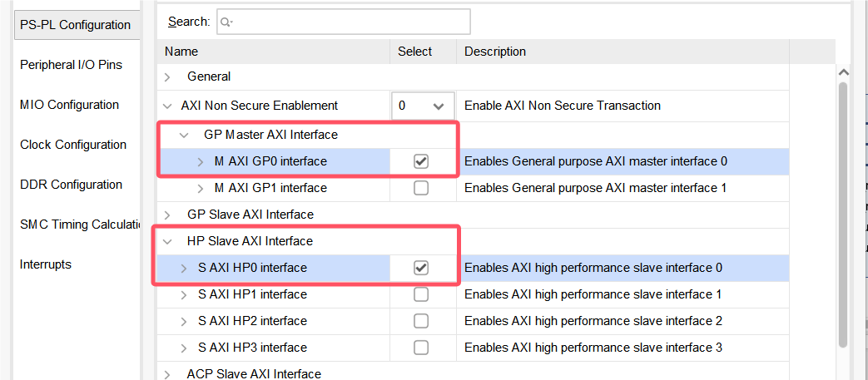Image resolution: width=868 pixels, height=380 pixels.
Task: Go to the Clock Configuration page
Action: [73, 145]
